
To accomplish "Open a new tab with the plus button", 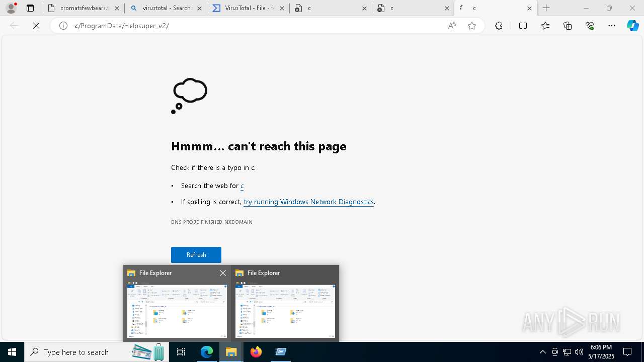I will click(x=546, y=8).
